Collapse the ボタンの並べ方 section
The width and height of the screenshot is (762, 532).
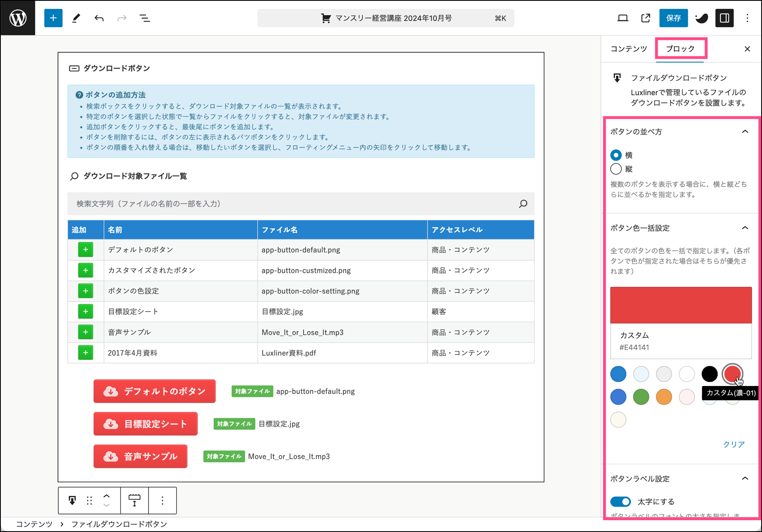[x=745, y=132]
